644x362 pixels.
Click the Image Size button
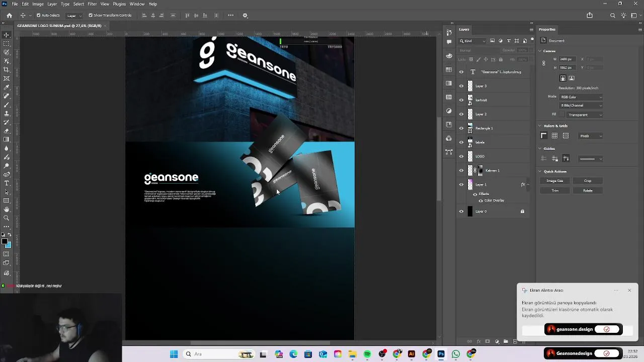point(555,180)
